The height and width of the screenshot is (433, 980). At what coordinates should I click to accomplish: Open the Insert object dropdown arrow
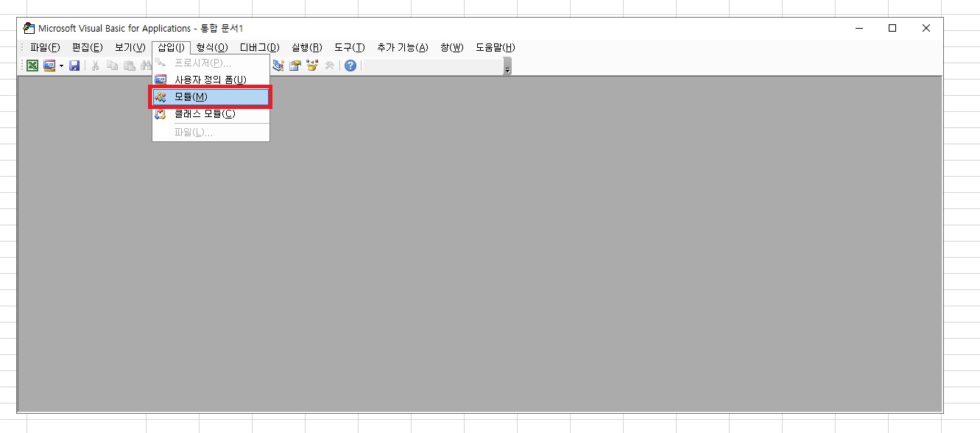point(62,66)
